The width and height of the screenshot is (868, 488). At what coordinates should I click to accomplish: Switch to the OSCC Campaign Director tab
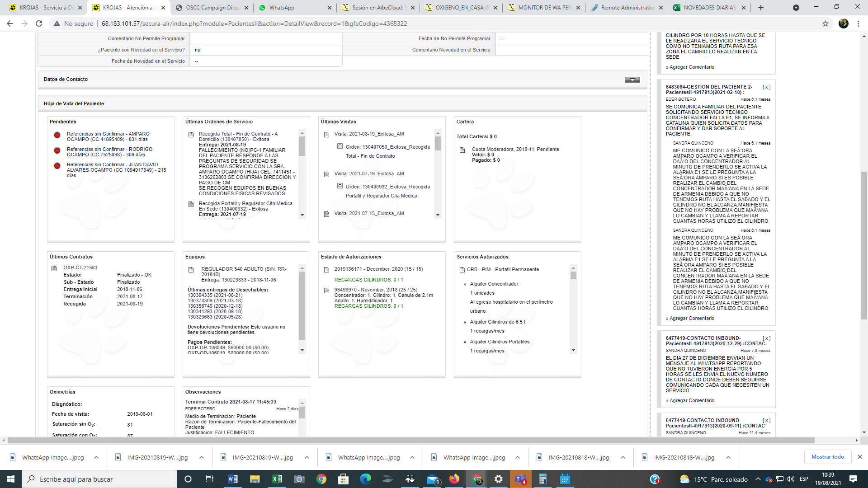click(212, 8)
